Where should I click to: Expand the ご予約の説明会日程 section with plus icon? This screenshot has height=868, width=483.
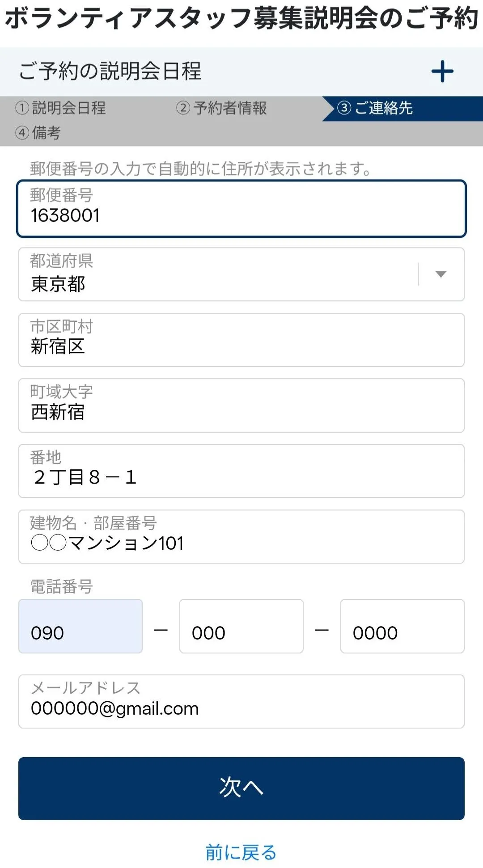coord(442,72)
